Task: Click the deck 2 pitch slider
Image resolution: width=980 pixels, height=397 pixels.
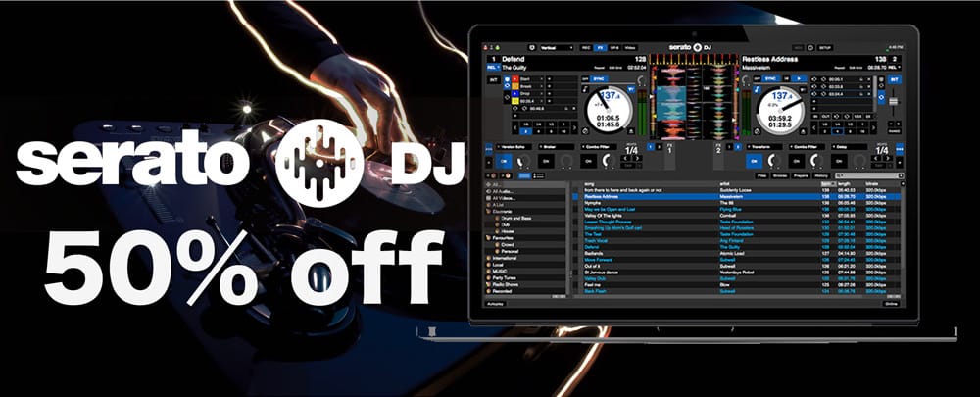Action: (x=893, y=101)
